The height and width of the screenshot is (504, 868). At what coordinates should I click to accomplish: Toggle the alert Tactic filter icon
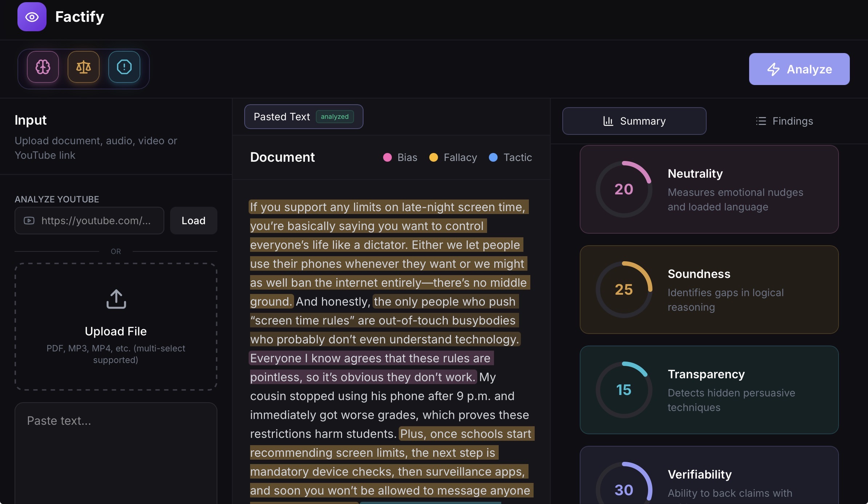pos(124,67)
